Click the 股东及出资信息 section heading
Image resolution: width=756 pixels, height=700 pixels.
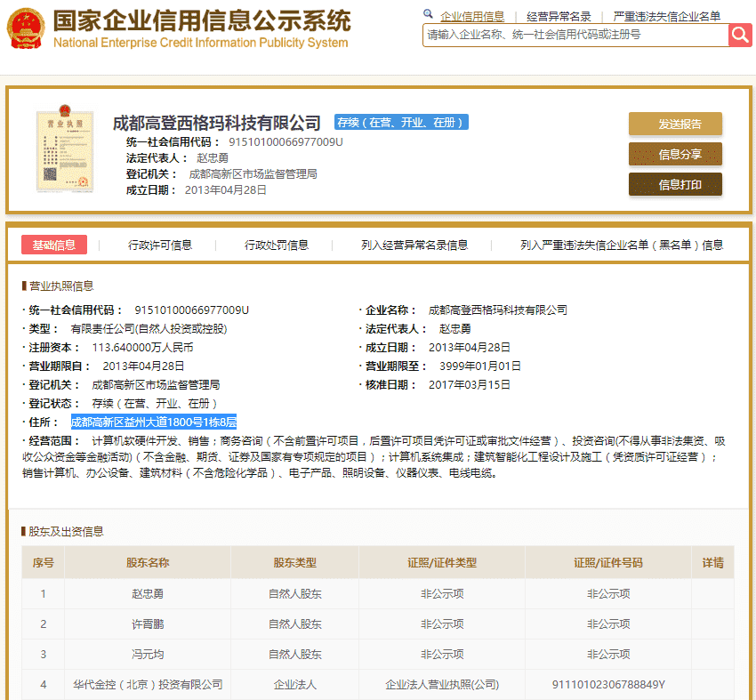point(66,532)
